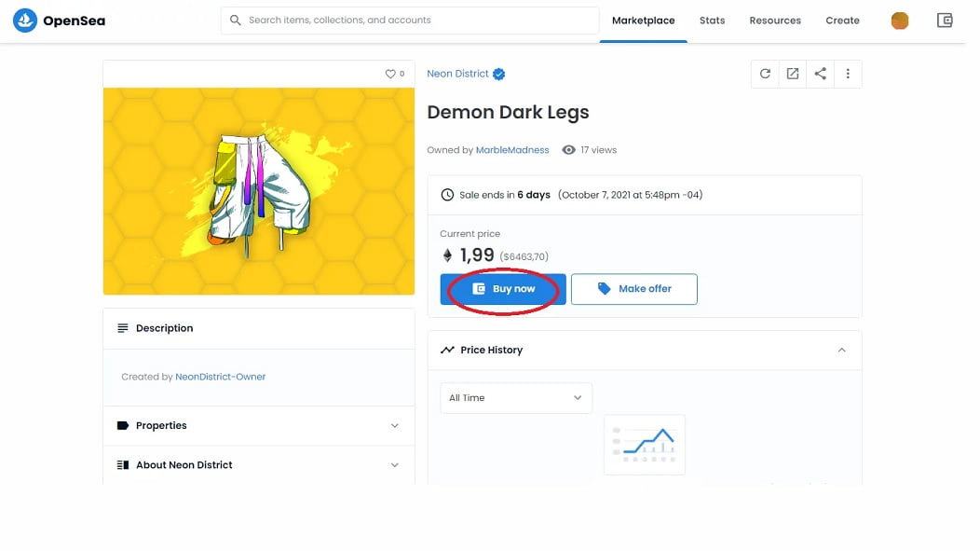Open the user profile avatar
980x551 pixels.
click(899, 21)
